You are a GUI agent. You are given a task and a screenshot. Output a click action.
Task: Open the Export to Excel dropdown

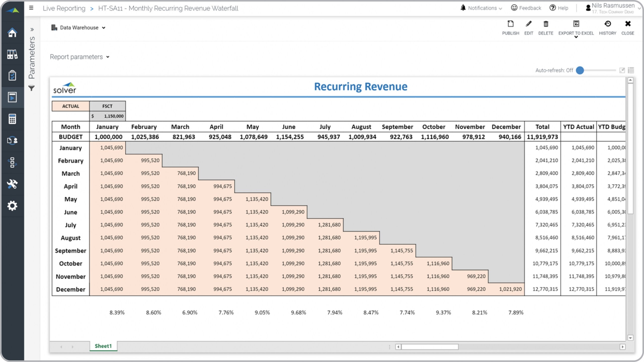(x=576, y=37)
